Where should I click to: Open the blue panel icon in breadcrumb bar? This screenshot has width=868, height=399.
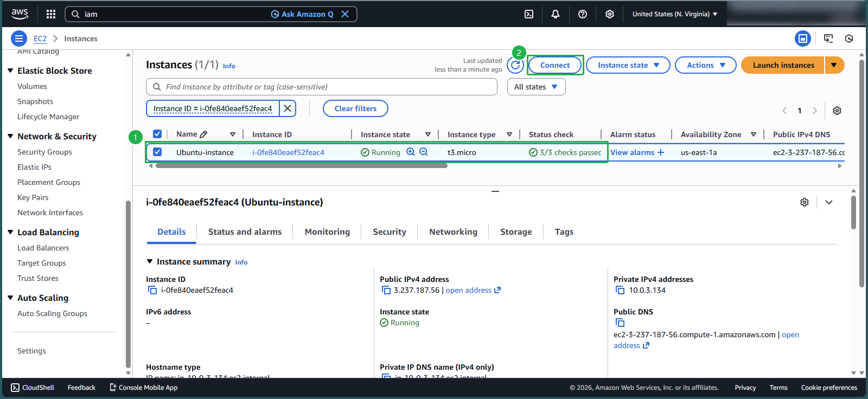(x=803, y=38)
